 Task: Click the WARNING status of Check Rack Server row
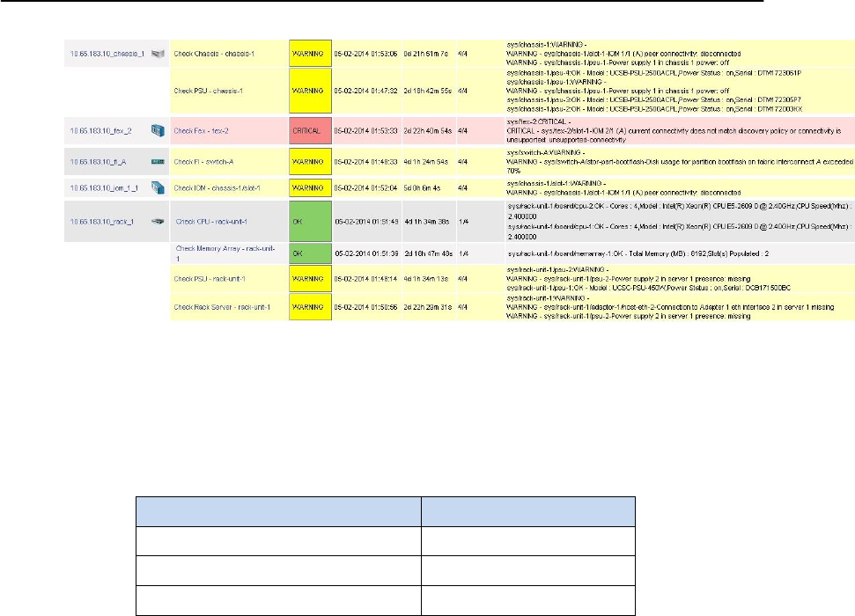310,307
